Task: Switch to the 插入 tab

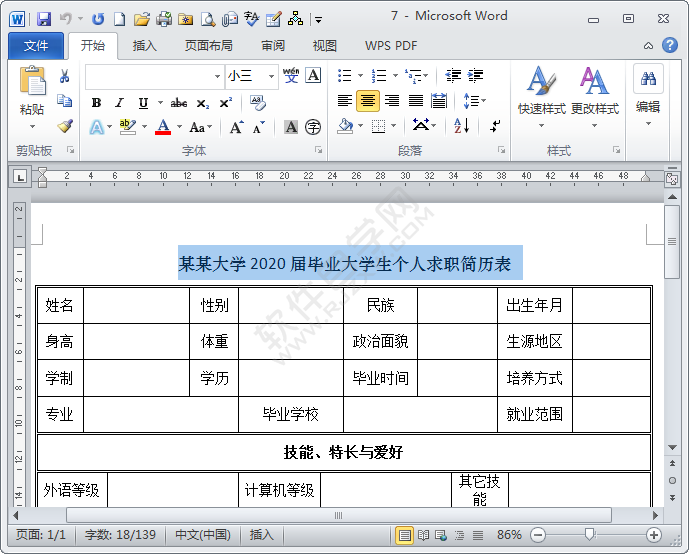Action: tap(145, 45)
